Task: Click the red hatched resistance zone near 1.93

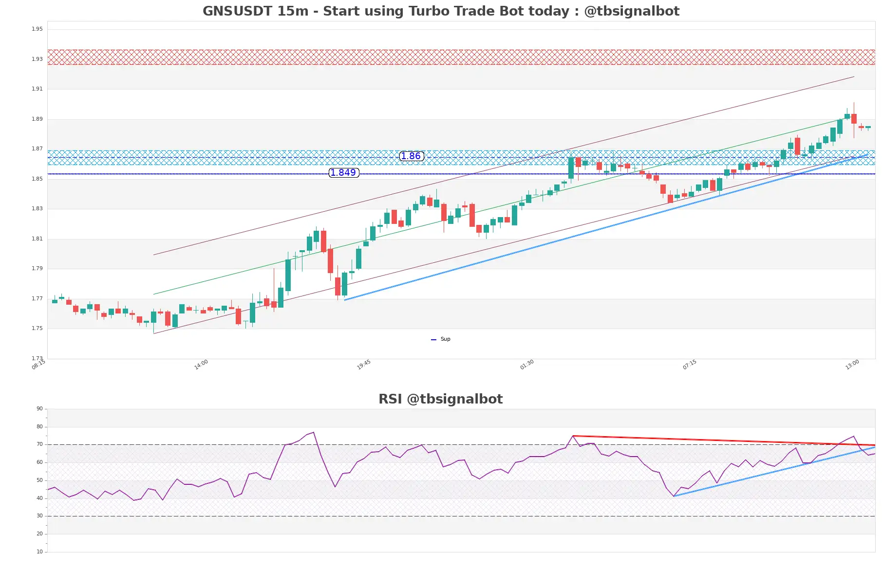Action: pos(461,57)
